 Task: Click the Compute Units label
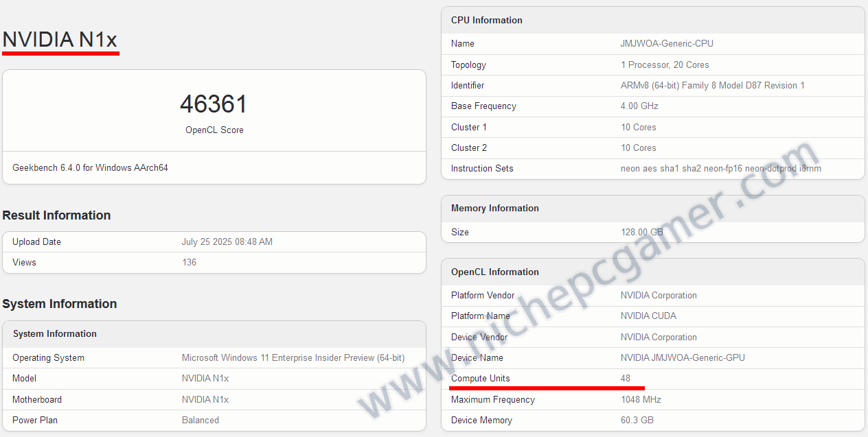[481, 378]
